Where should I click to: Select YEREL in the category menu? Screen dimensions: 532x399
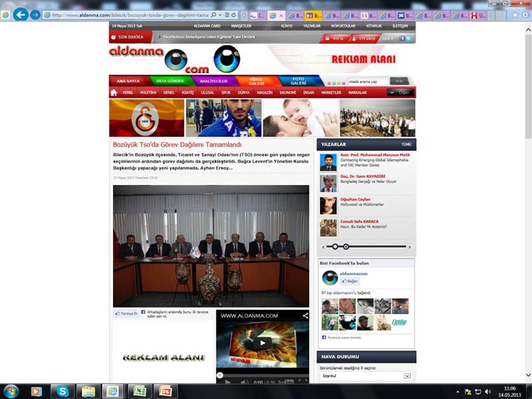[128, 92]
